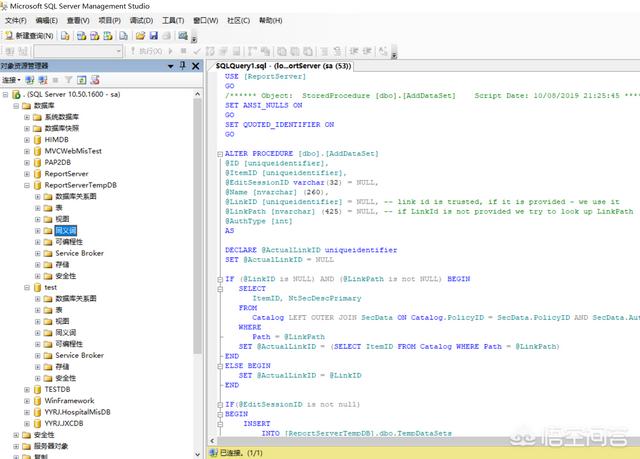Expand the MVCWebMisTest database node
This screenshot has height=459, width=640.
pos(27,151)
